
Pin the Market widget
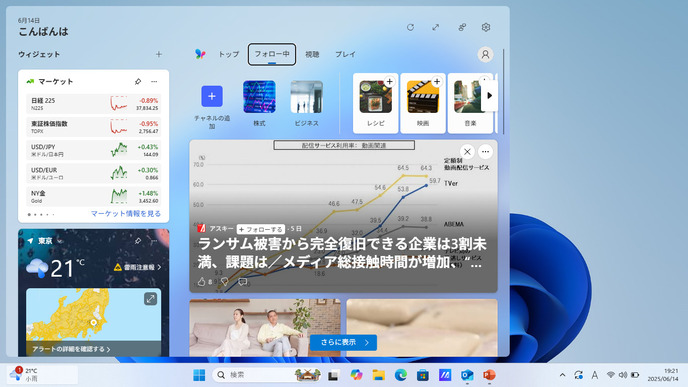[x=138, y=82]
